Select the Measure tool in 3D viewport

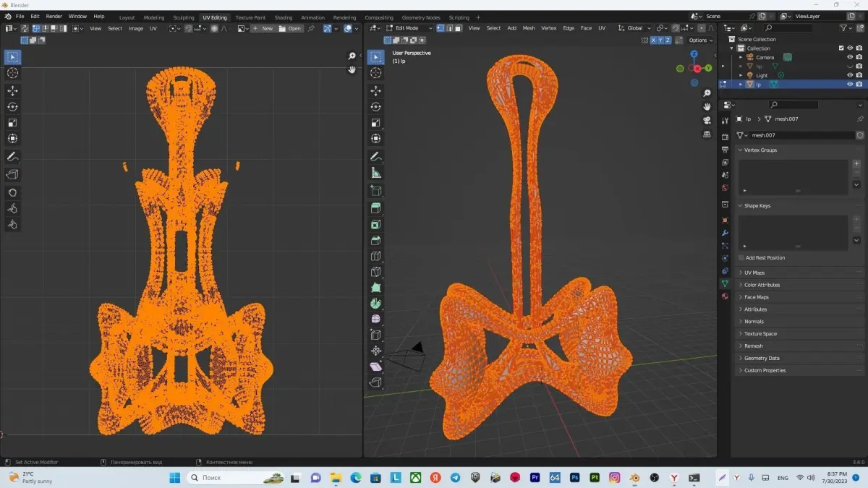375,173
